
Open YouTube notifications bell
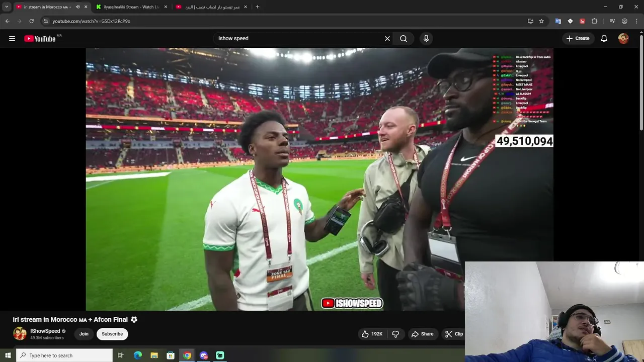604,38
